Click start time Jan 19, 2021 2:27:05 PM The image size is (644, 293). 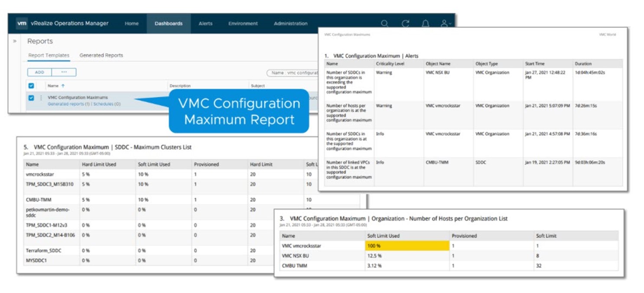point(547,163)
